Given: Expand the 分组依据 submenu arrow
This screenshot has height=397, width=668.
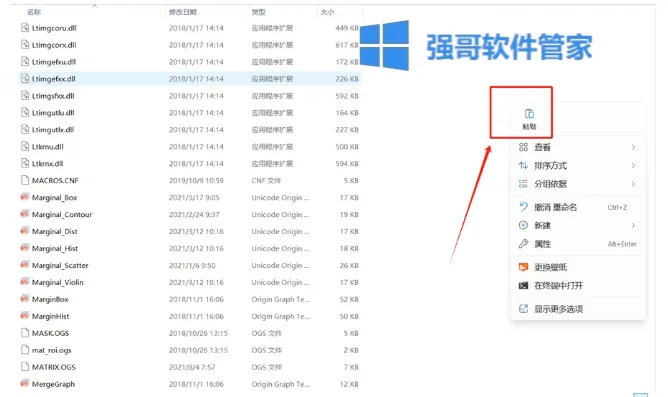Looking at the screenshot, I should tap(633, 184).
